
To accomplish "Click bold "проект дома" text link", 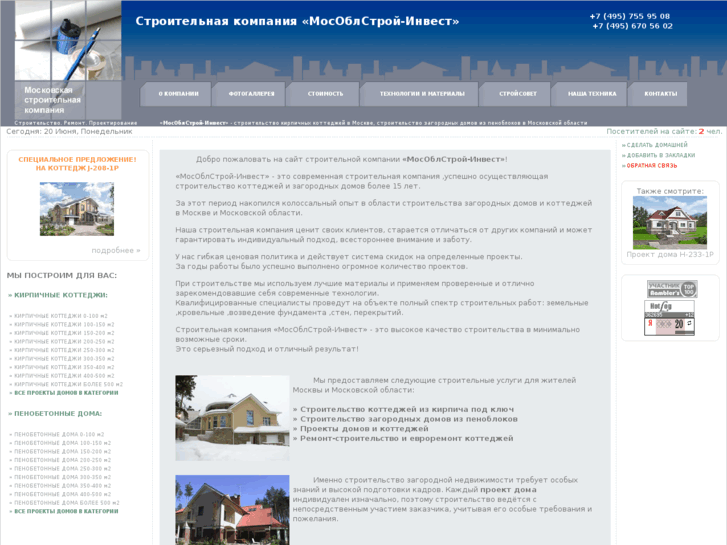I will click(x=508, y=490).
